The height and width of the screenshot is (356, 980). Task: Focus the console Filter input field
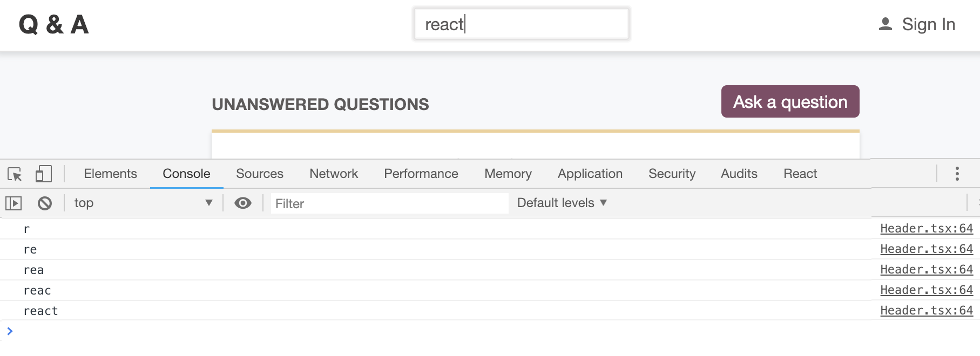coord(389,204)
